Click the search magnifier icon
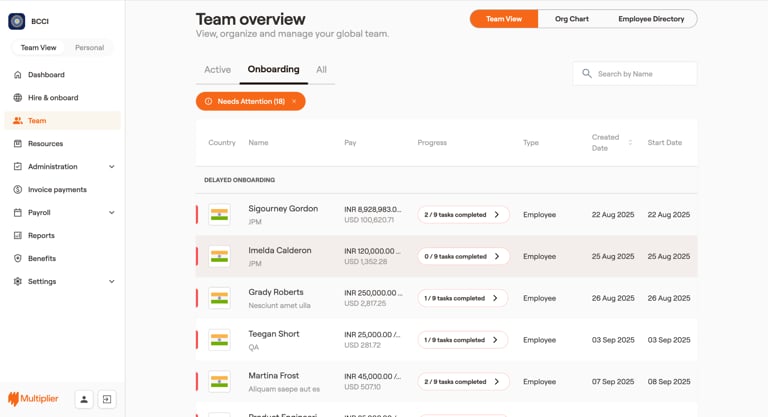Image resolution: width=768 pixels, height=417 pixels. [x=586, y=74]
